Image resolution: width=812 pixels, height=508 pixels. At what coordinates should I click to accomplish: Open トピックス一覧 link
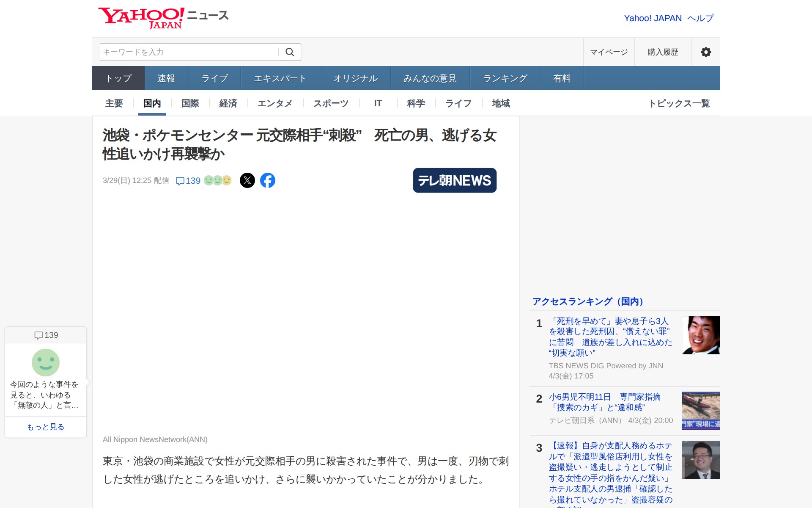click(679, 103)
